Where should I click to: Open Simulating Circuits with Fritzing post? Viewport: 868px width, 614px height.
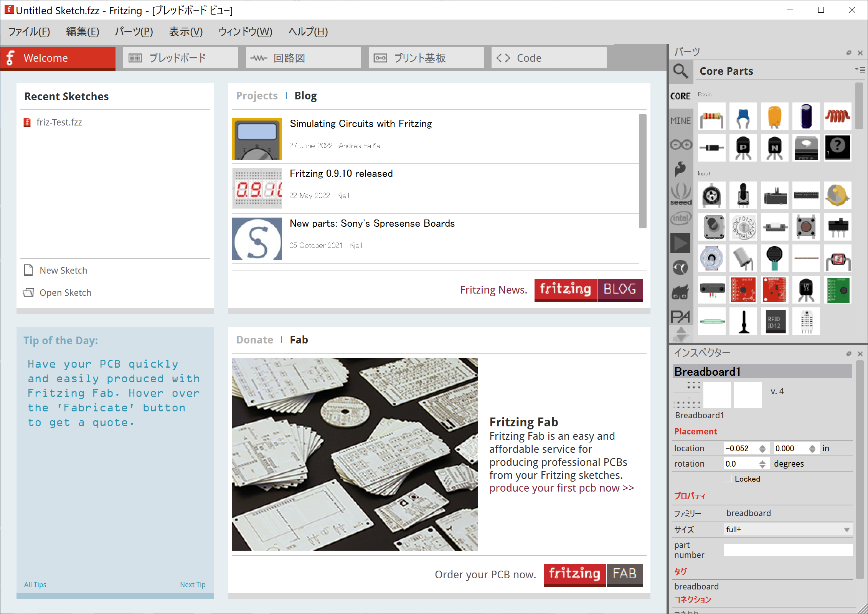point(361,124)
